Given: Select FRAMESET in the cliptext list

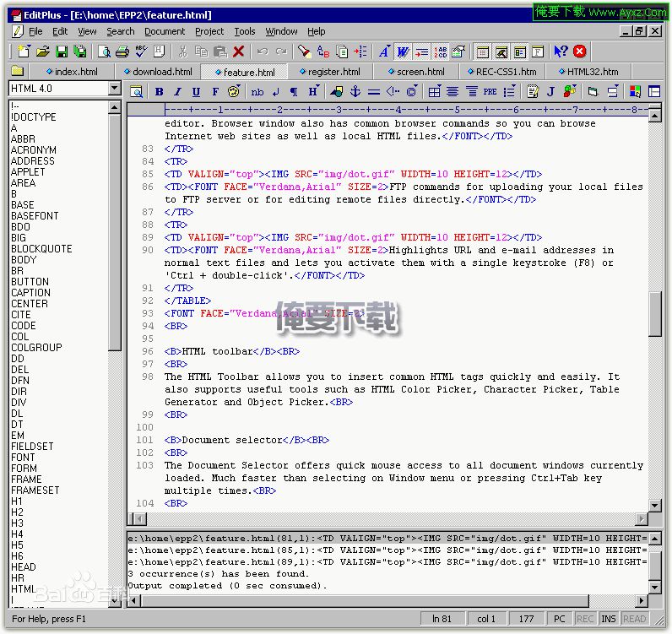Looking at the screenshot, I should 35,490.
